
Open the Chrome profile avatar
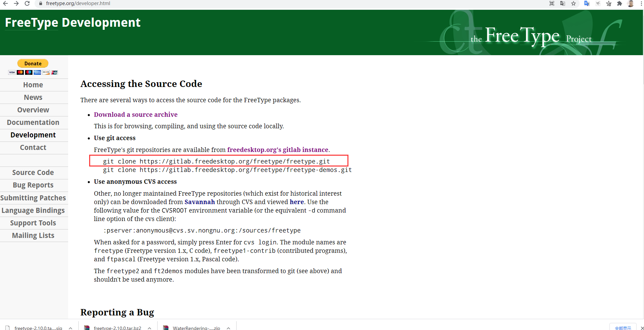tap(631, 3)
